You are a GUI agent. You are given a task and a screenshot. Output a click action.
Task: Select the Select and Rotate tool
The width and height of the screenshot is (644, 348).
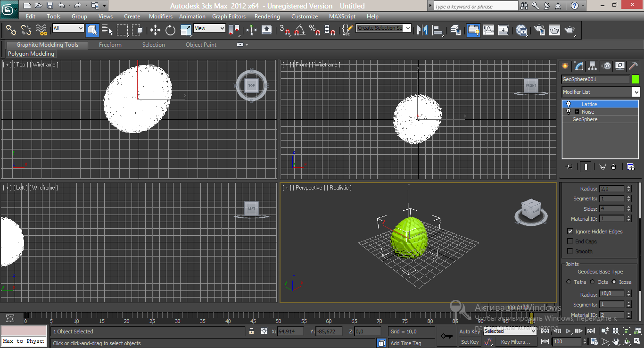pyautogui.click(x=170, y=30)
